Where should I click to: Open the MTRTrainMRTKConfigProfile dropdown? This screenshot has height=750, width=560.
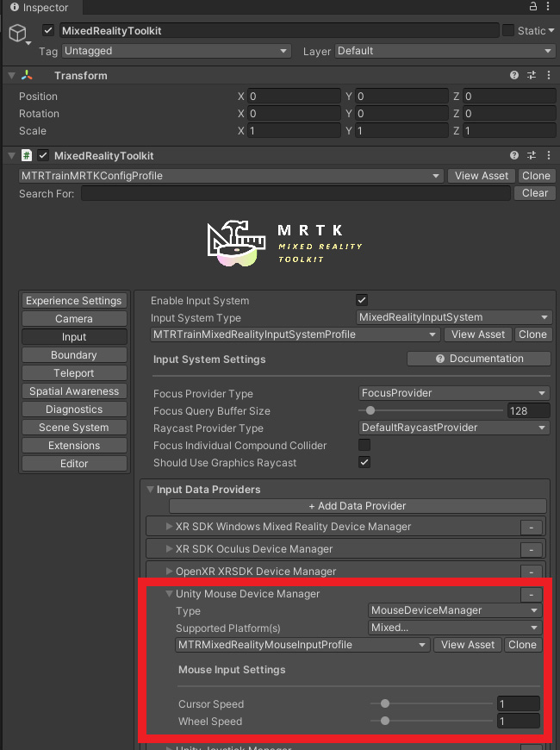pyautogui.click(x=231, y=176)
